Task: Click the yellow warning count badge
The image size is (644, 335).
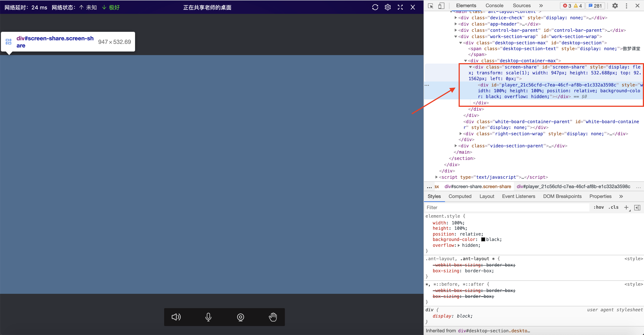Action: pos(578,6)
